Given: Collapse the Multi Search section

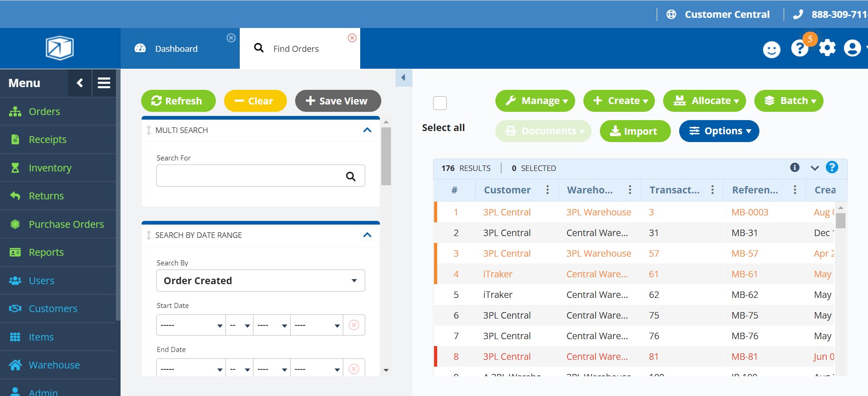Looking at the screenshot, I should tap(367, 130).
